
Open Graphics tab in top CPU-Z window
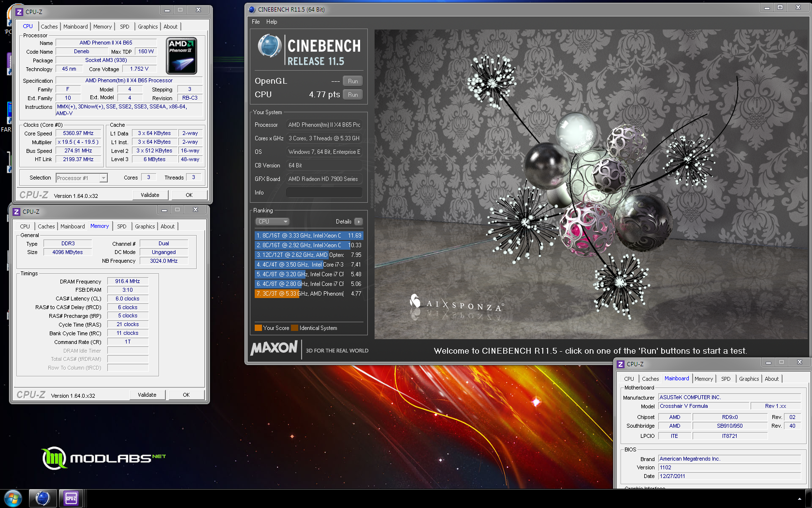148,27
